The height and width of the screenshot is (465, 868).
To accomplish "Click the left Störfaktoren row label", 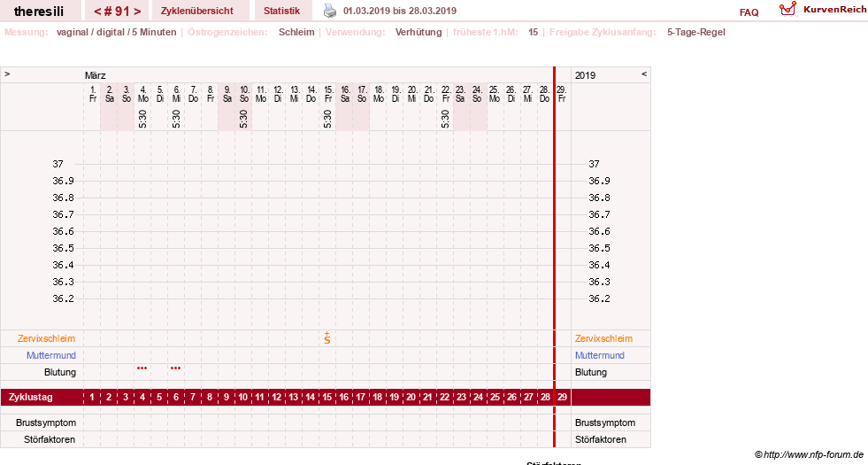I will [50, 439].
